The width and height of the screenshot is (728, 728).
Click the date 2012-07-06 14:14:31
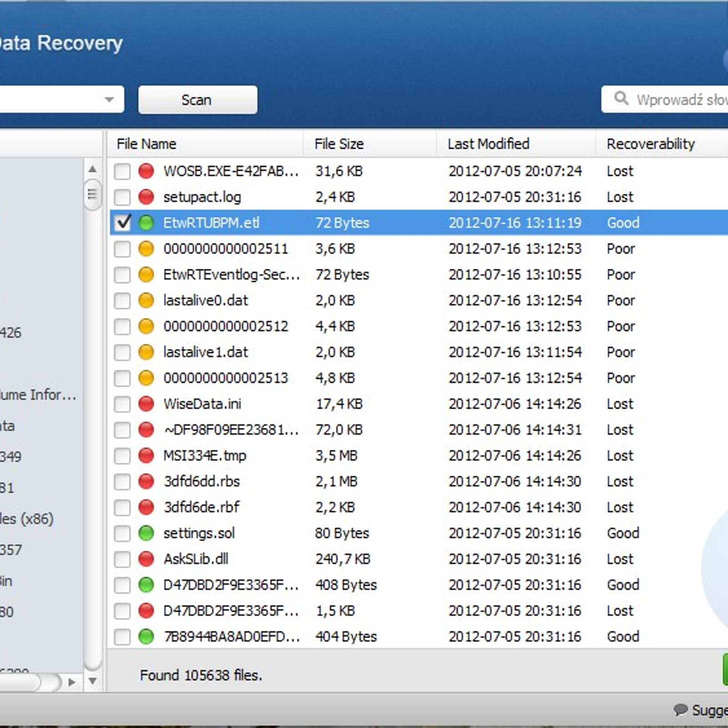[515, 430]
